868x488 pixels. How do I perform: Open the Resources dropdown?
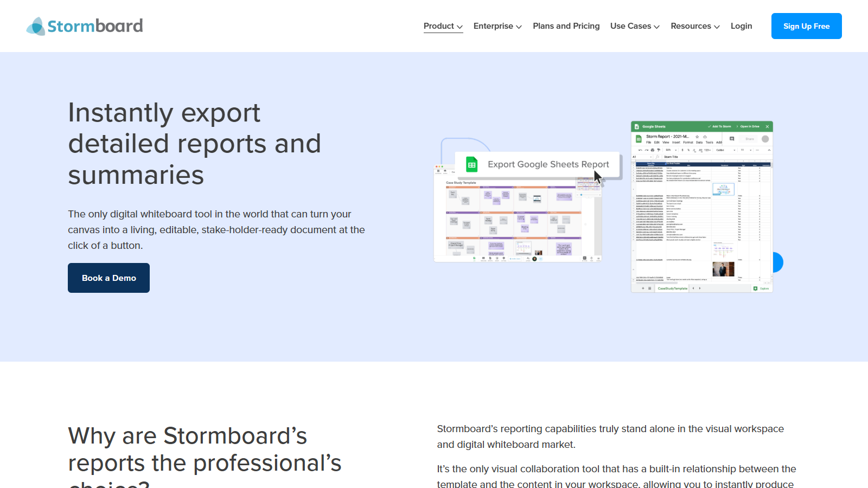695,26
